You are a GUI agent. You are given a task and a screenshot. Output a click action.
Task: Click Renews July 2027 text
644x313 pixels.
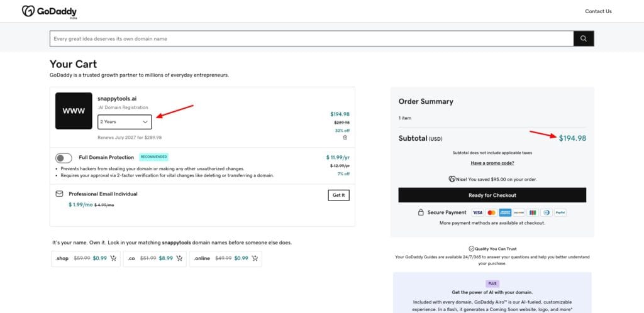[x=130, y=138]
